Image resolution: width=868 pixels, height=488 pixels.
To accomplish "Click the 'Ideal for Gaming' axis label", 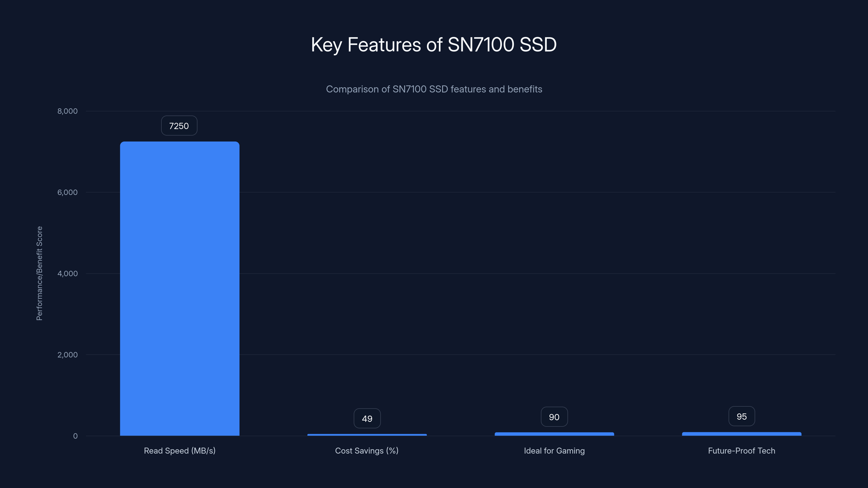I will 554,451.
